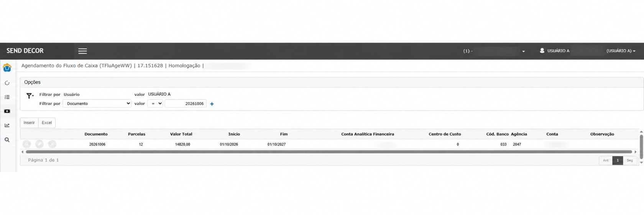
Task: Click the Parcelas column header
Action: pyautogui.click(x=136, y=134)
